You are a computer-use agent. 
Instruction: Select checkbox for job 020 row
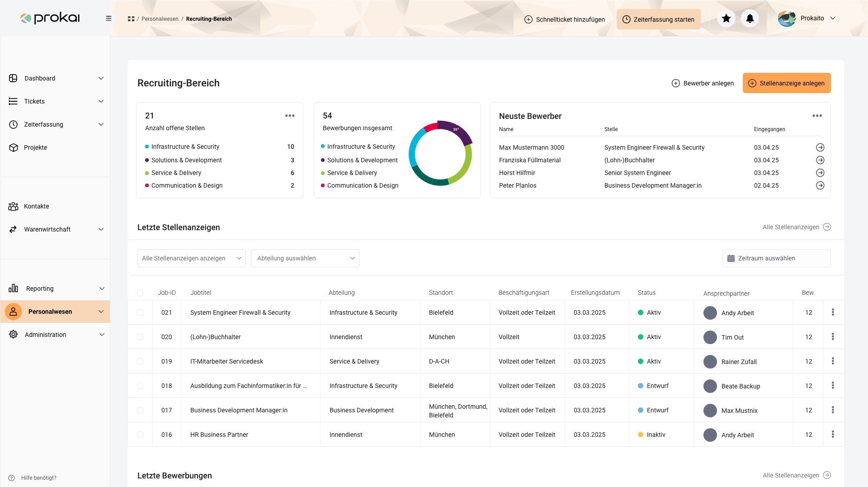point(140,337)
